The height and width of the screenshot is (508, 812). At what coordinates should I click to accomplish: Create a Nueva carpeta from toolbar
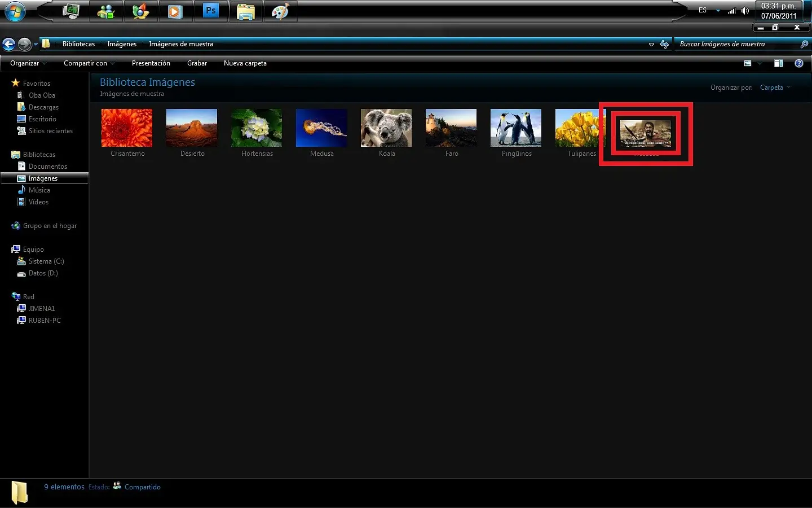(x=245, y=63)
